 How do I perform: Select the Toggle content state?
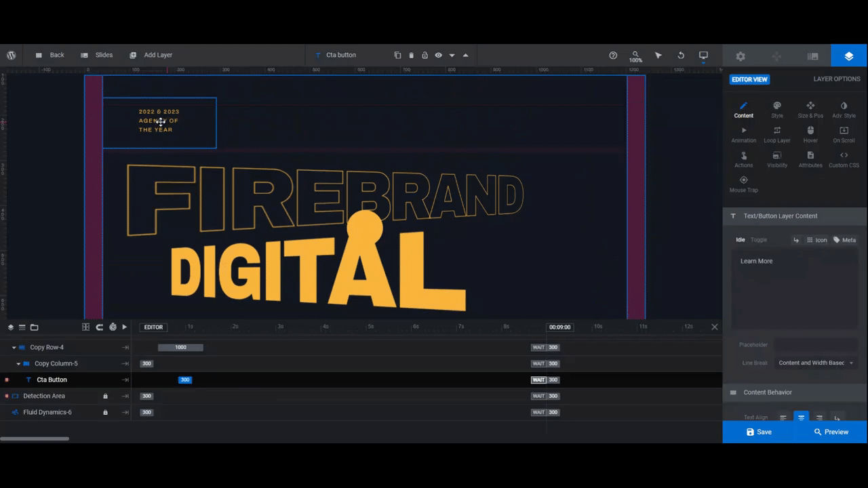point(759,240)
